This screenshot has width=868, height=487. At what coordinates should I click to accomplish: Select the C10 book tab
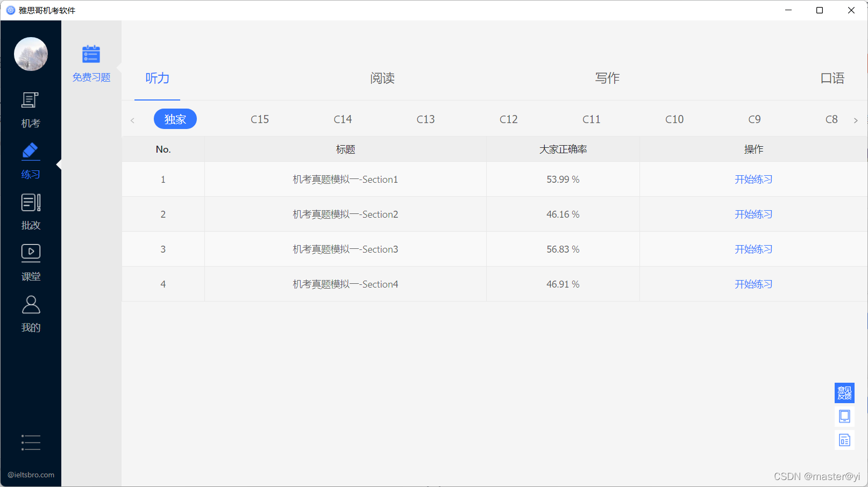coord(674,119)
